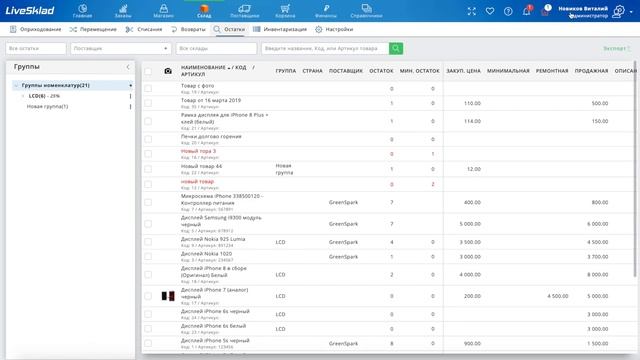This screenshot has height=360, width=640.
Task: Sort by the Поставщик column header
Action: click(346, 71)
